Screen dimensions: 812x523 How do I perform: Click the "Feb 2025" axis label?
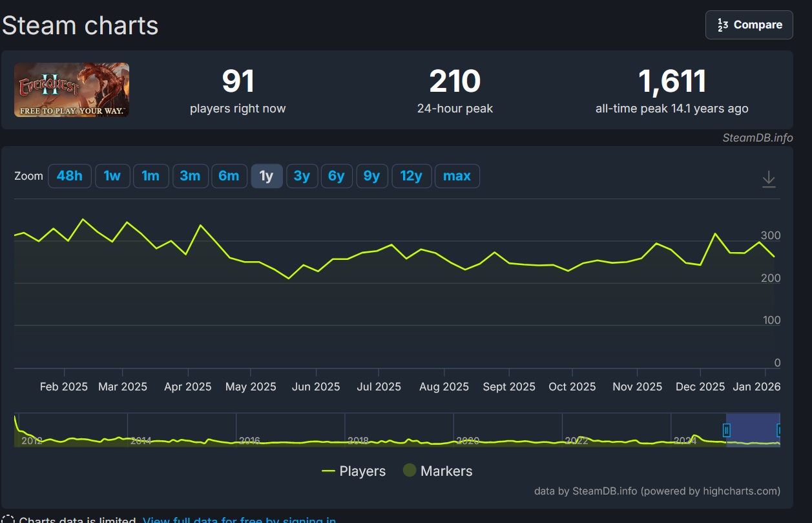coord(64,387)
